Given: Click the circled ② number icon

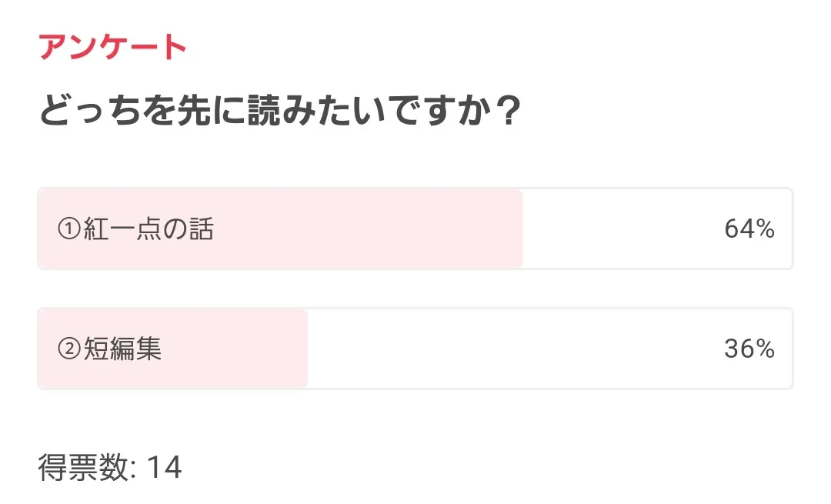Looking at the screenshot, I should (70, 350).
